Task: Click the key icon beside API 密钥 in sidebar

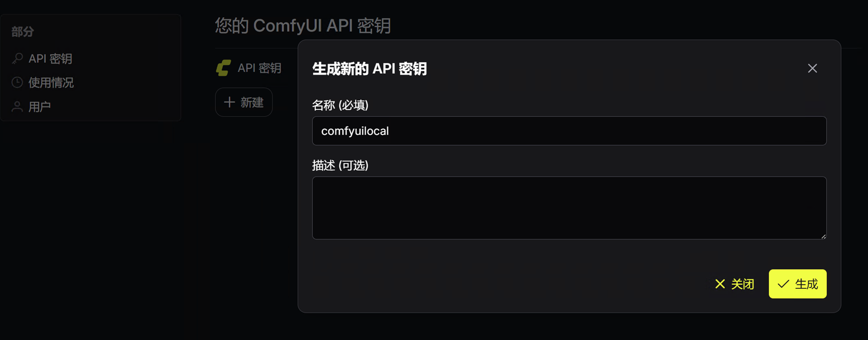Action: click(x=17, y=59)
